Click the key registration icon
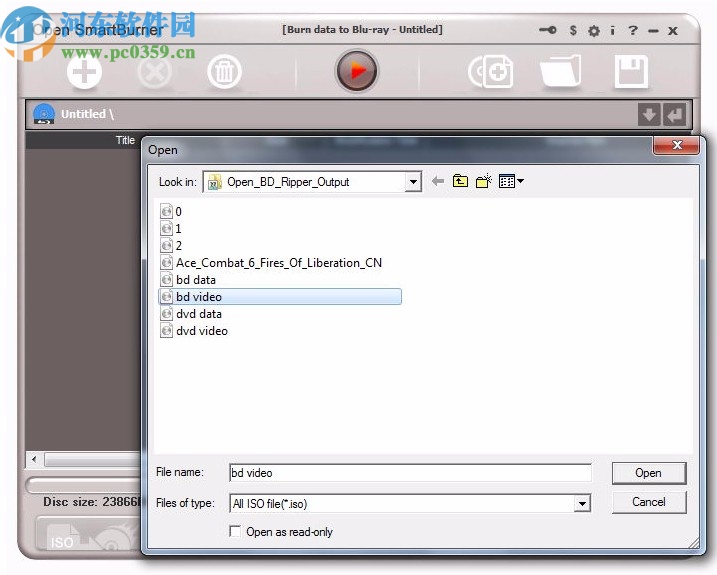The image size is (717, 575). [547, 30]
